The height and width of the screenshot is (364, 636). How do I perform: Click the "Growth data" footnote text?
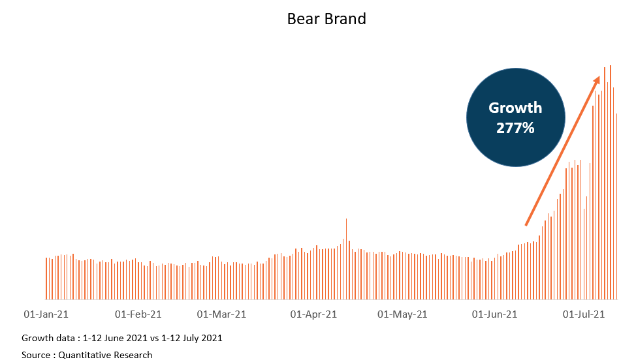pyautogui.click(x=122, y=338)
